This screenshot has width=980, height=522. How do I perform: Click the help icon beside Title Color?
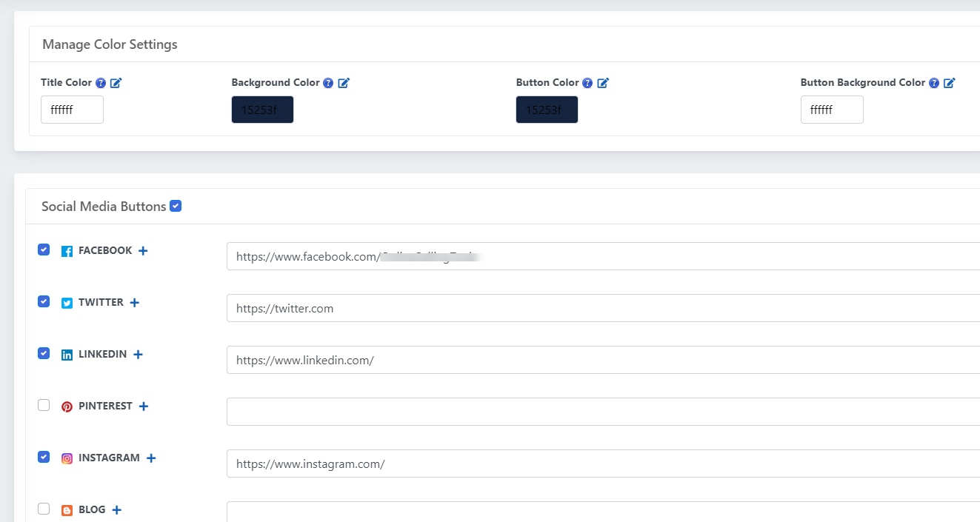point(101,83)
